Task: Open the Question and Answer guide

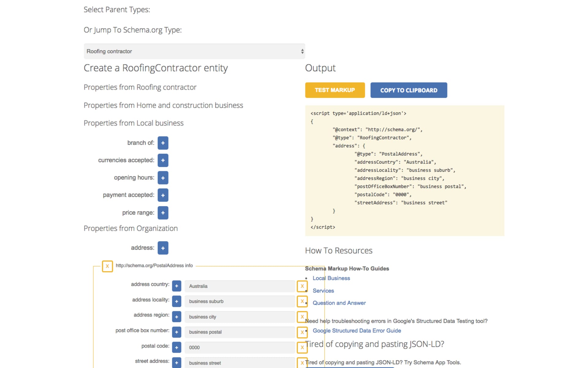Action: (x=339, y=303)
